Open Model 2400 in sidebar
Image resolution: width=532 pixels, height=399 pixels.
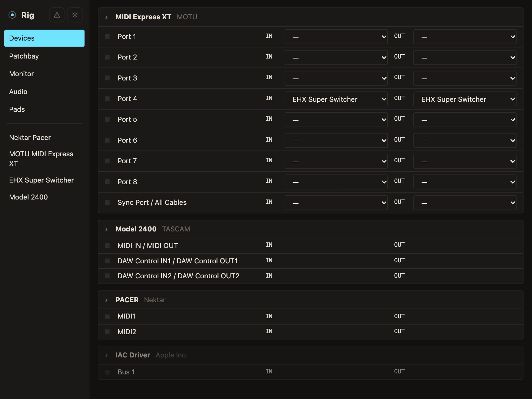[x=44, y=197]
